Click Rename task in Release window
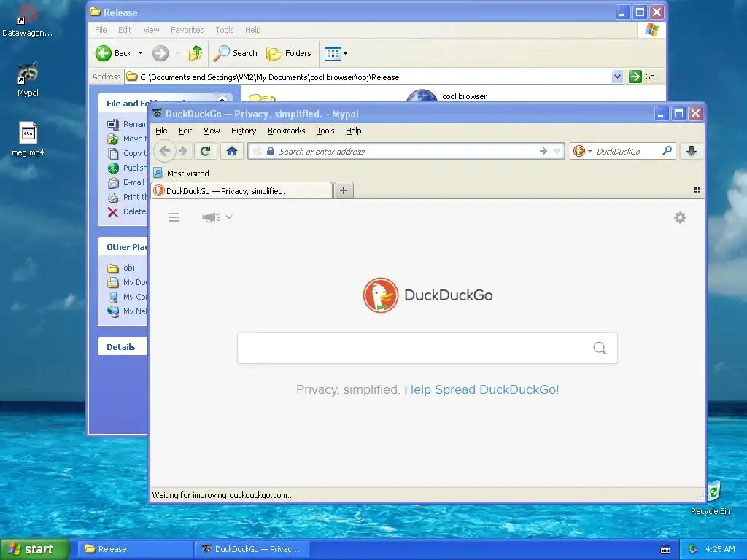The image size is (747, 560). pos(127,124)
